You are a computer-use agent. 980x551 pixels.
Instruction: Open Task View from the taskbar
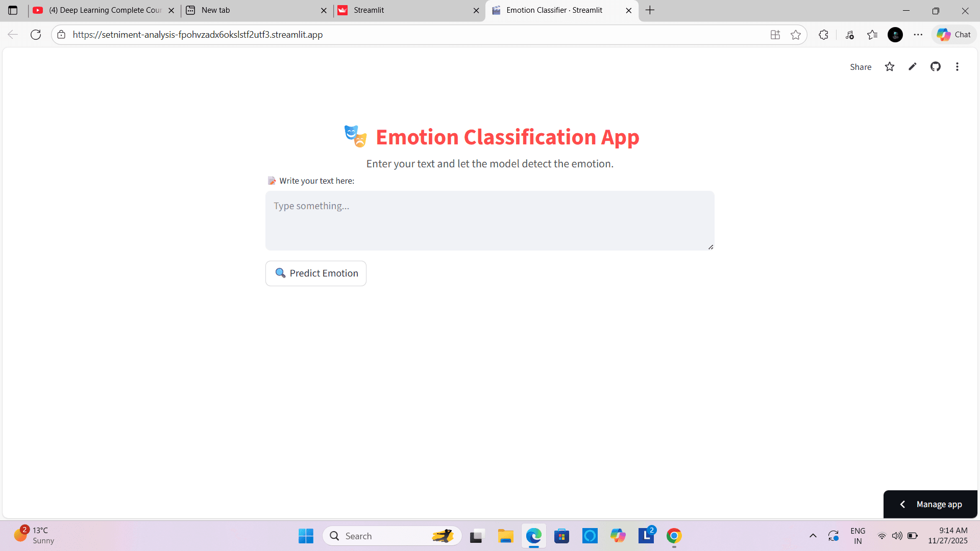476,536
